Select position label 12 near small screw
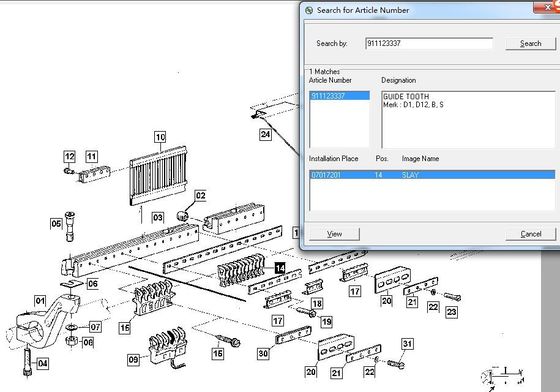Viewport: 560px width, 392px height. tap(69, 156)
